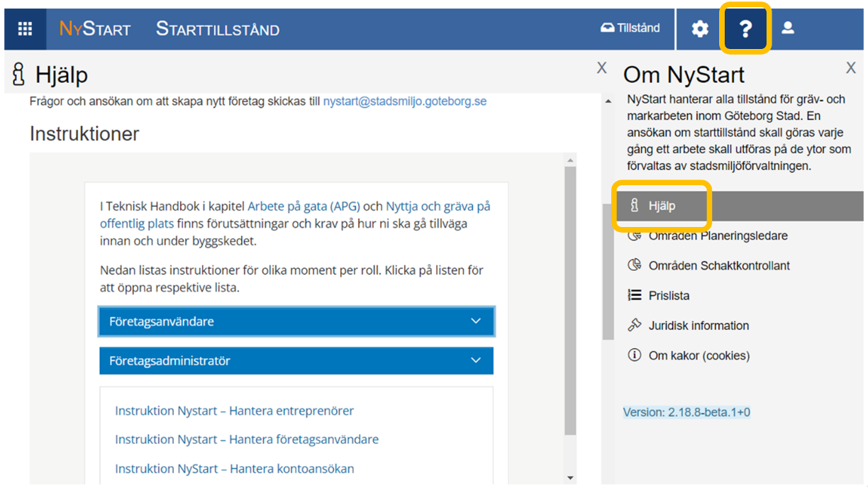Viewport: 868px width, 488px height.
Task: Click chevron on Företagsadministratör bar
Action: [476, 360]
